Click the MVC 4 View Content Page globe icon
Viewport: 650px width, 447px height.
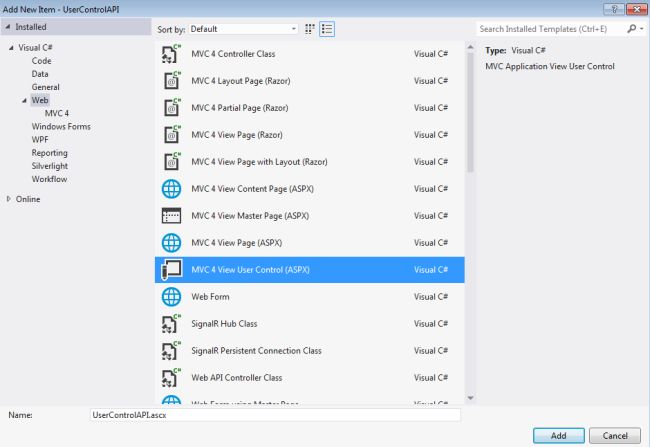[x=171, y=189]
